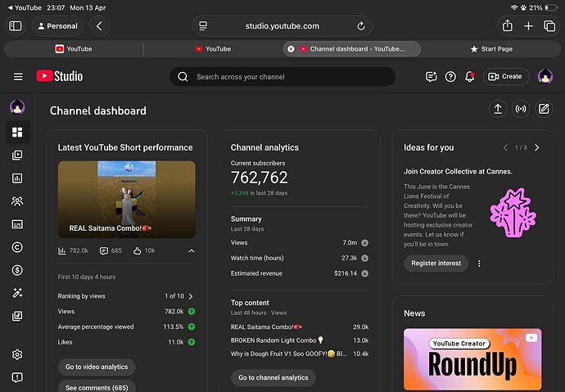Click the Register interest button
Image resolution: width=565 pixels, height=392 pixels.
(x=436, y=264)
